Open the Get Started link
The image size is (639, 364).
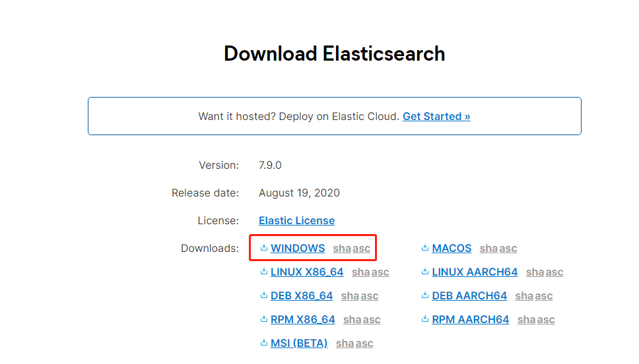[436, 117]
